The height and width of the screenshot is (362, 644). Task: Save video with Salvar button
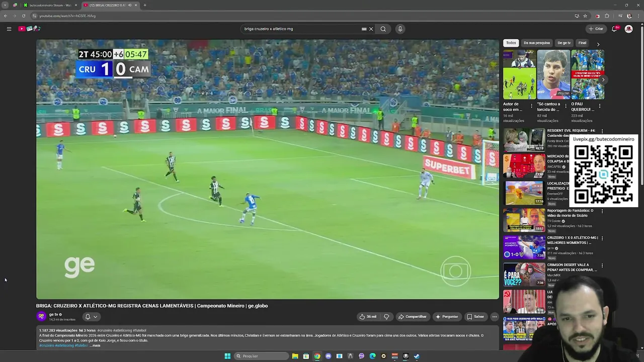coord(475,317)
